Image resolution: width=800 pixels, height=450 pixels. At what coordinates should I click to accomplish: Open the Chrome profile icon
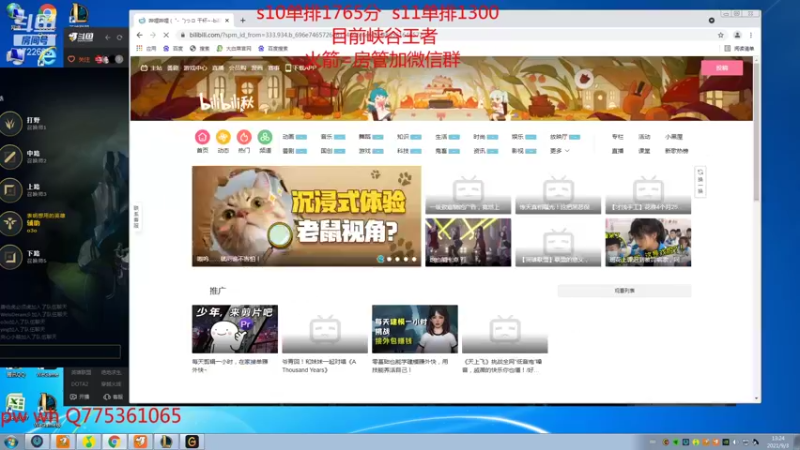(737, 35)
